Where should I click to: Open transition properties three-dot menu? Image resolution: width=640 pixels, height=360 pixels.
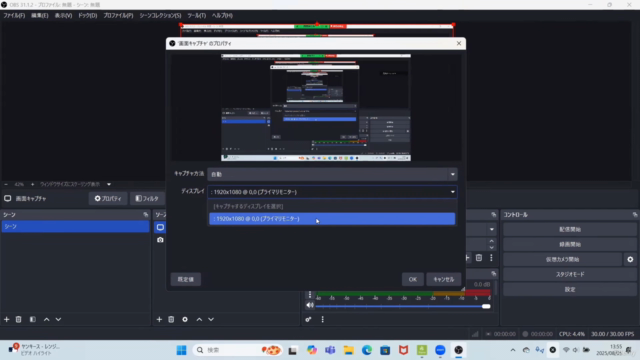[x=491, y=258]
